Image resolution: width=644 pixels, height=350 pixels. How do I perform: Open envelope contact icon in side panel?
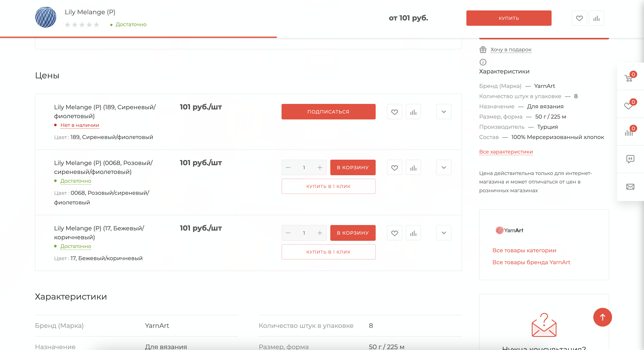coord(630,186)
